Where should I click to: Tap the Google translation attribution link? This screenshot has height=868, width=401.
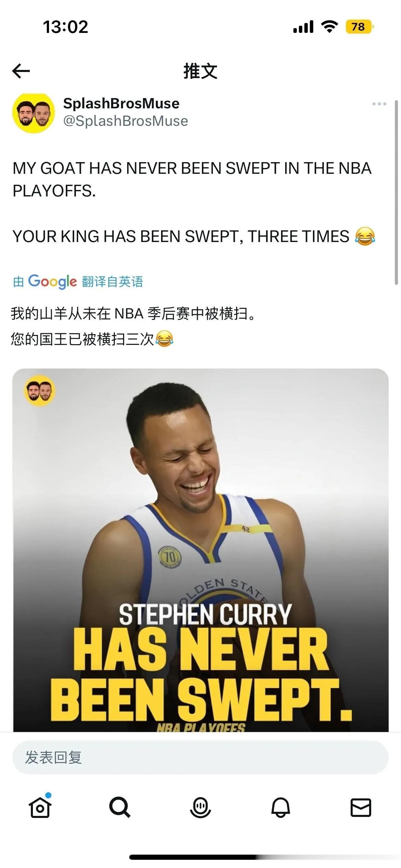point(78,281)
